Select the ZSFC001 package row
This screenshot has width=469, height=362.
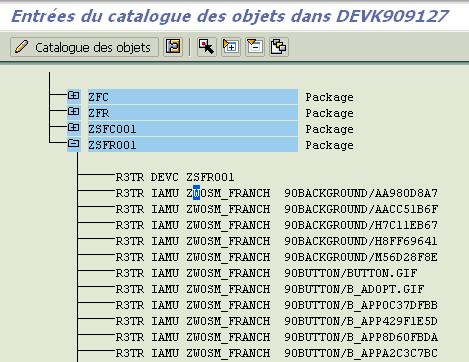click(x=193, y=129)
